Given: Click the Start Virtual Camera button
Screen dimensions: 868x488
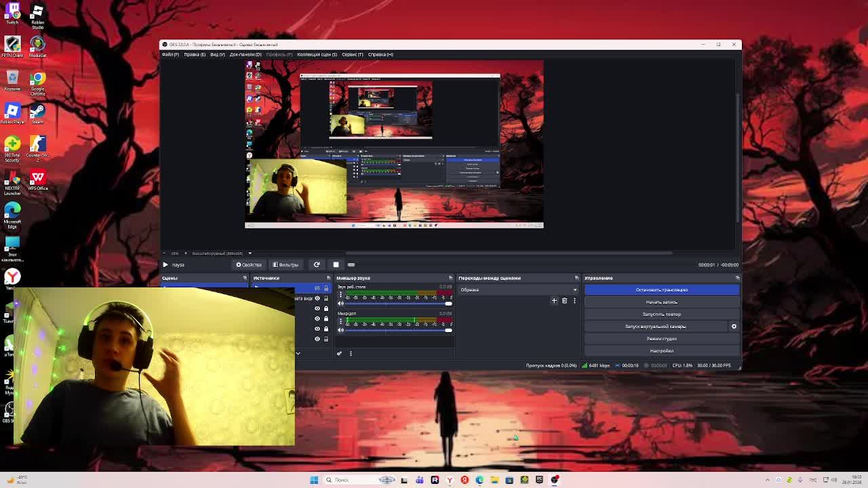Looking at the screenshot, I should coord(656,326).
